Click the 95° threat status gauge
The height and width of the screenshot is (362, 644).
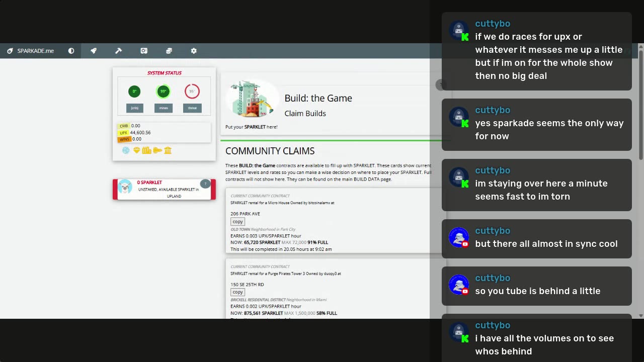pyautogui.click(x=192, y=92)
